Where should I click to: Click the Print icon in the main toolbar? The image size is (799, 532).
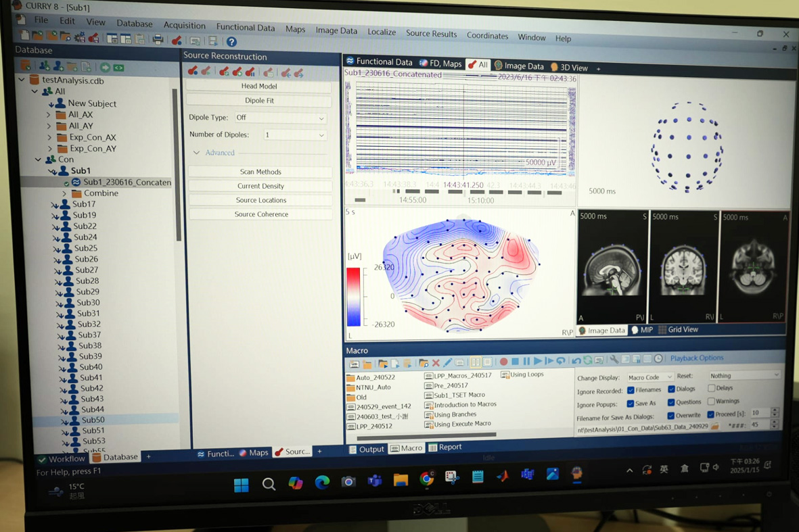(158, 40)
